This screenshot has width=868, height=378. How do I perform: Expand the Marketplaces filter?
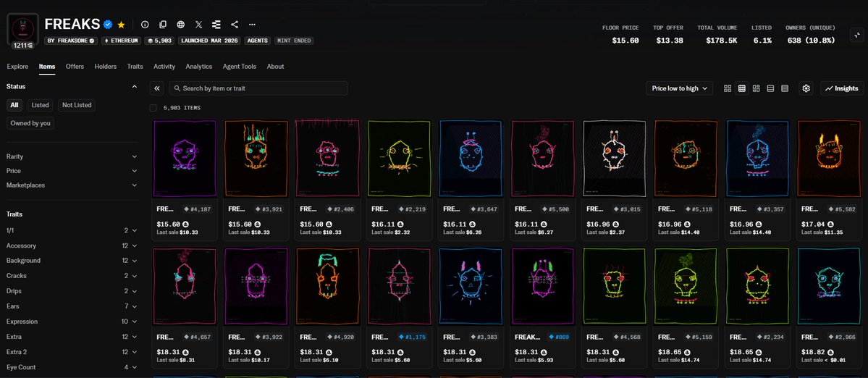point(72,185)
